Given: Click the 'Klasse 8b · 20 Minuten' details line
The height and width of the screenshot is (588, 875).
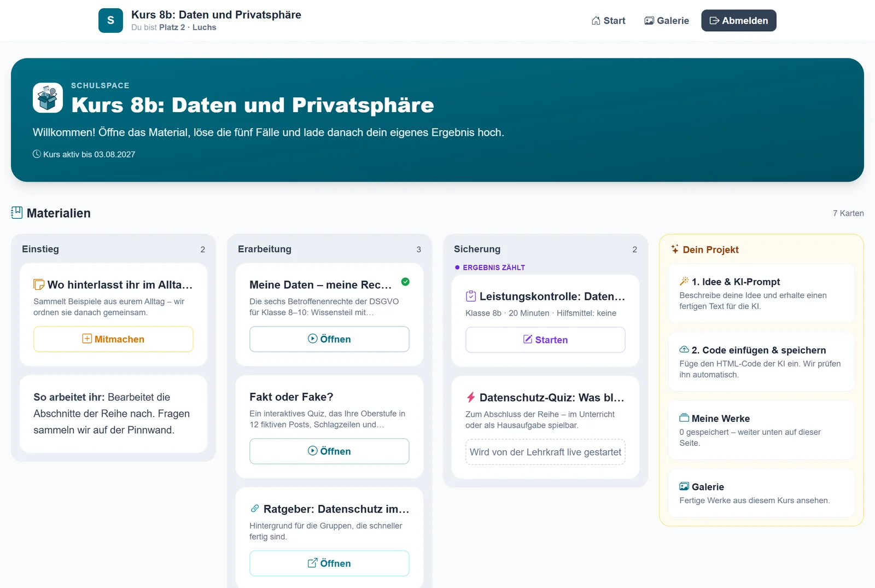Looking at the screenshot, I should [541, 313].
